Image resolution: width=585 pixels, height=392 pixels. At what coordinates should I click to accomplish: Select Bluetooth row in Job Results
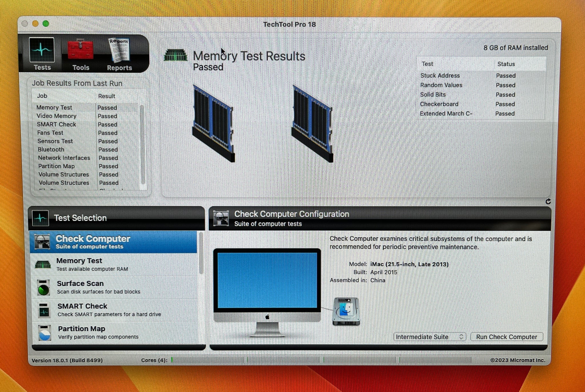pyautogui.click(x=86, y=149)
